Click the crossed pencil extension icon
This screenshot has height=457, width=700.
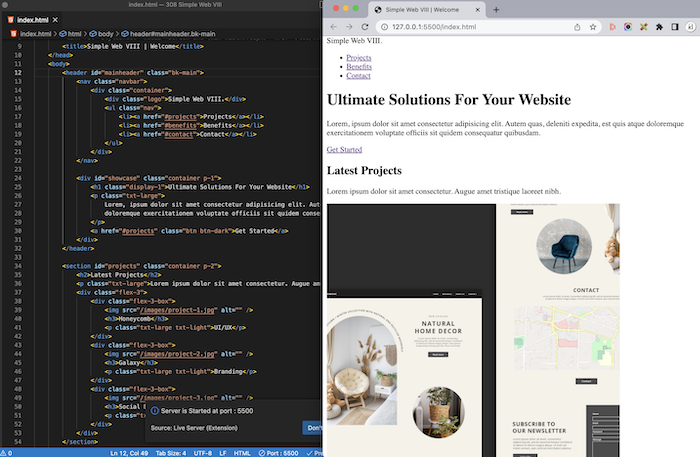(643, 27)
